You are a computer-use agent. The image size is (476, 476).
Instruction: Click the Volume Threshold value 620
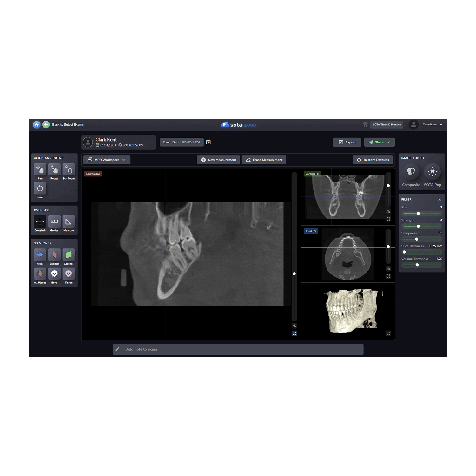tap(440, 259)
